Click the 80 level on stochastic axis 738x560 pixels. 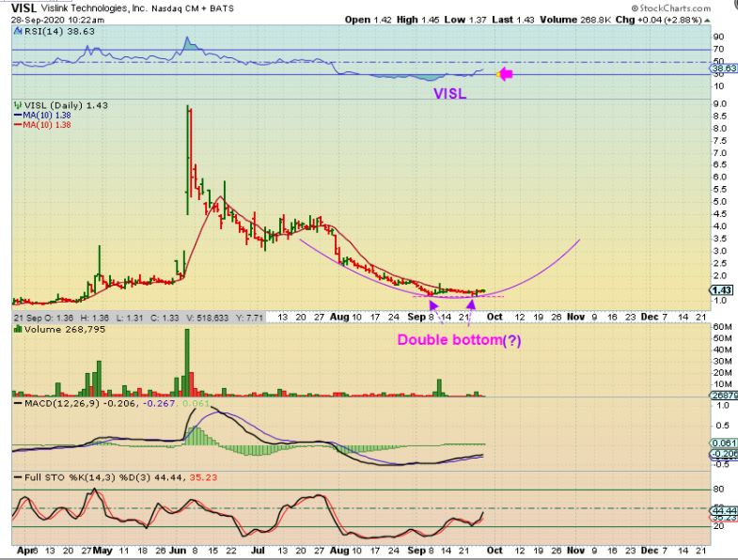(718, 490)
